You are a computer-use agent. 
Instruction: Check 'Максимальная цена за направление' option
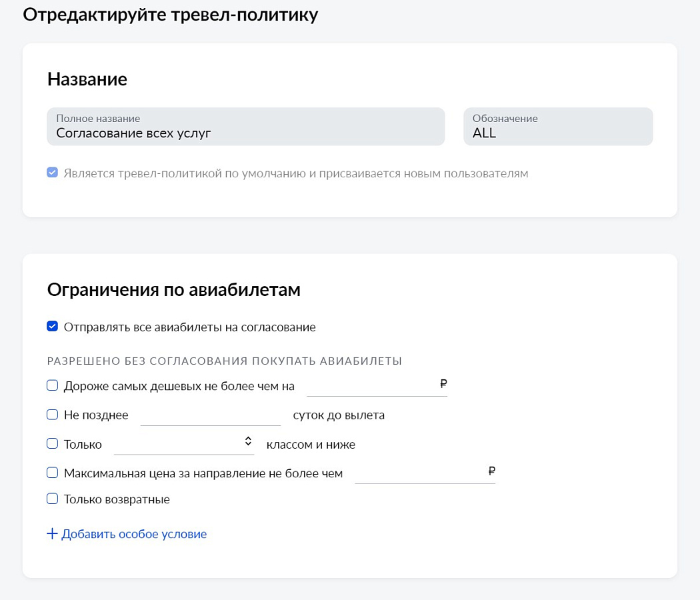(52, 473)
